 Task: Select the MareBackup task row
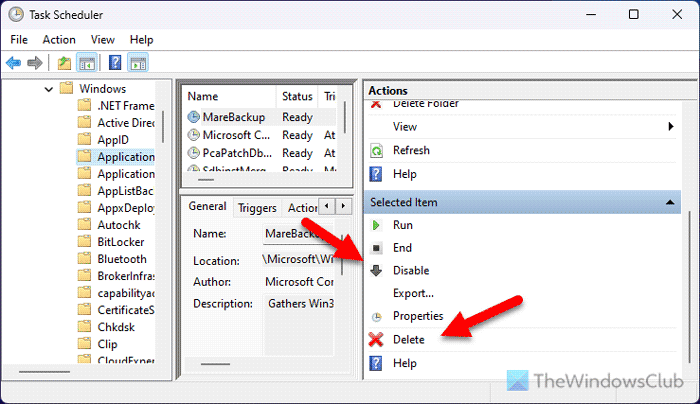261,117
